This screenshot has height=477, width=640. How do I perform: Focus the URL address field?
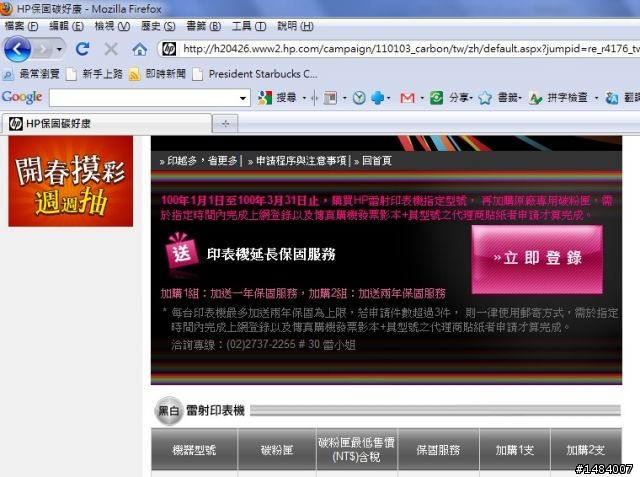pos(410,49)
